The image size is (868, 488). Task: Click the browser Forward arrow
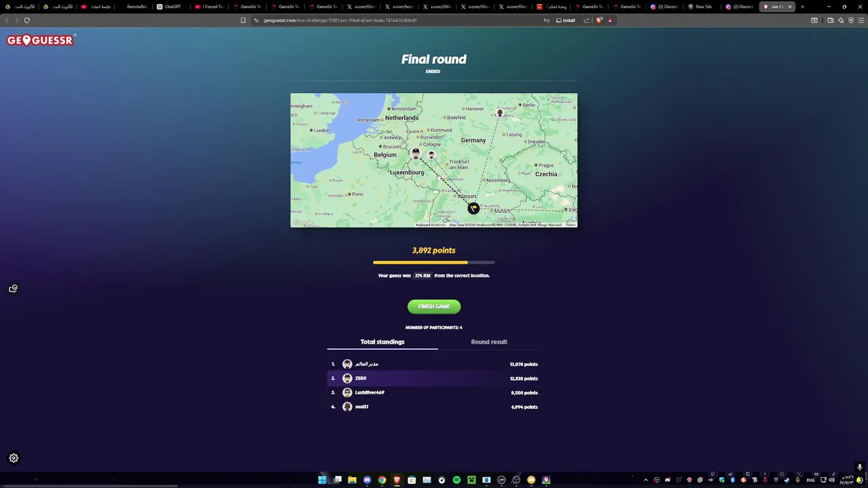(16, 20)
